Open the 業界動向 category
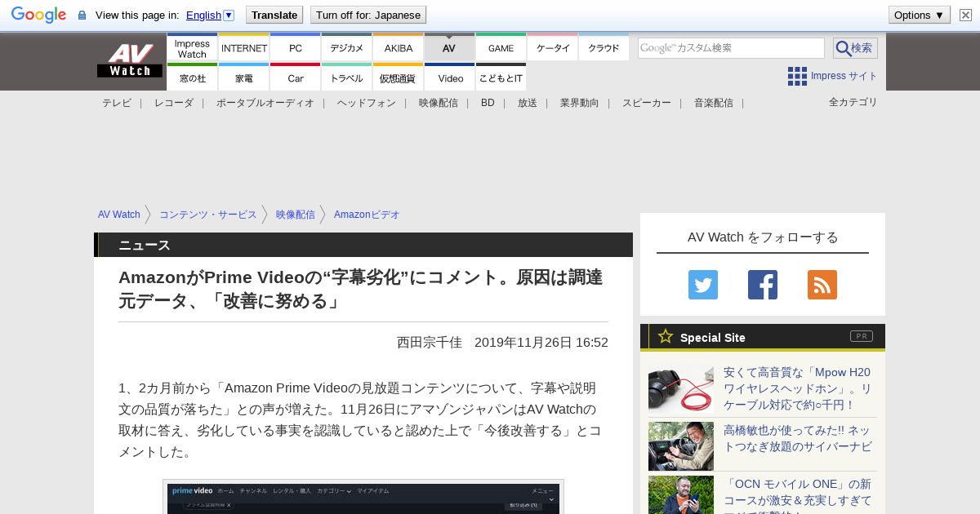The width and height of the screenshot is (980, 514). 580,103
